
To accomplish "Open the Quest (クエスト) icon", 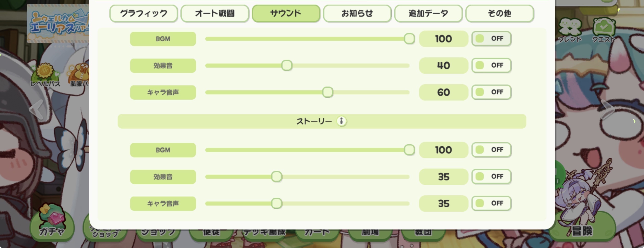I will [x=603, y=29].
